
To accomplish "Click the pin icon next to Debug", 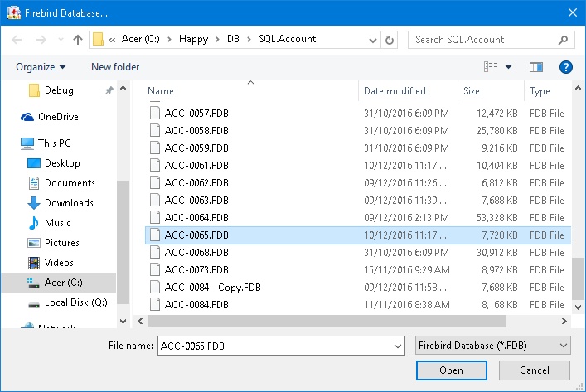I will click(109, 90).
